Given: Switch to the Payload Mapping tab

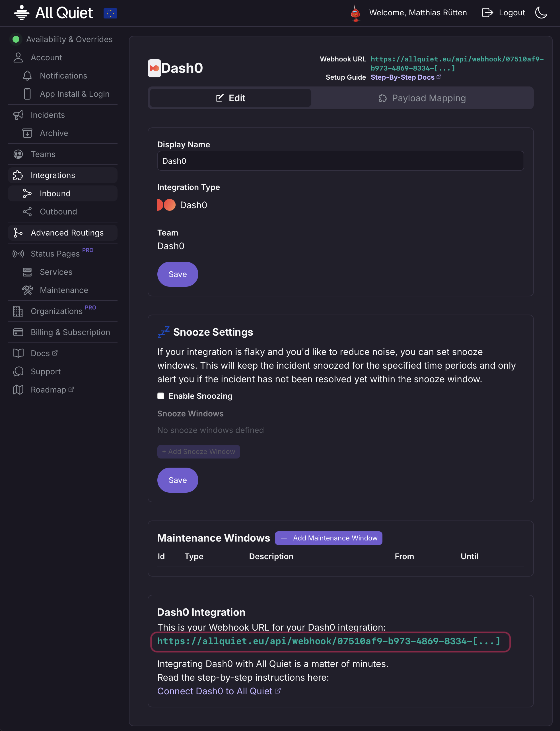Looking at the screenshot, I should click(x=422, y=98).
